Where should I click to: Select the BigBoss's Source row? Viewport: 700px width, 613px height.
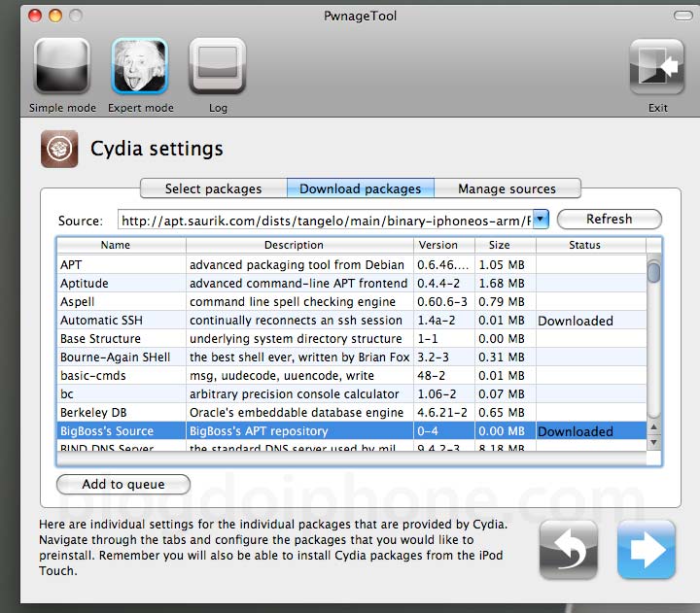[352, 431]
